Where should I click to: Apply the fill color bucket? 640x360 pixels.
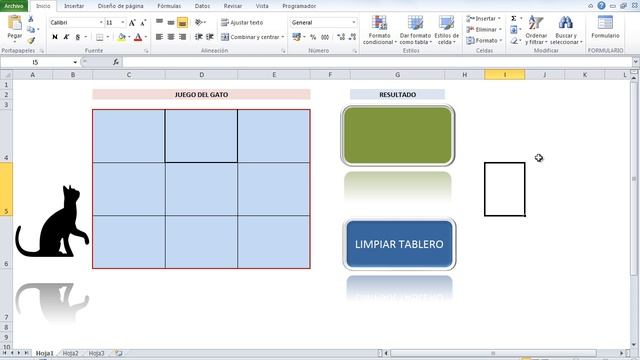click(122, 37)
